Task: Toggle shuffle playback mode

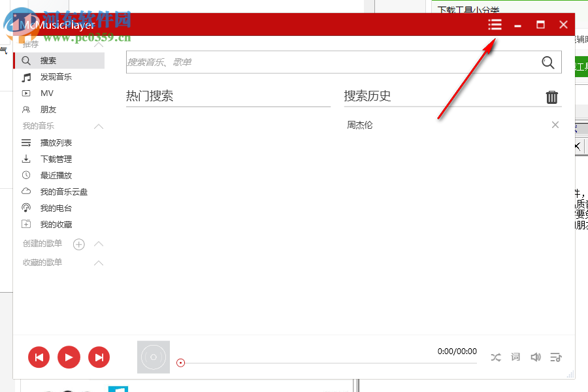Action: click(496, 357)
